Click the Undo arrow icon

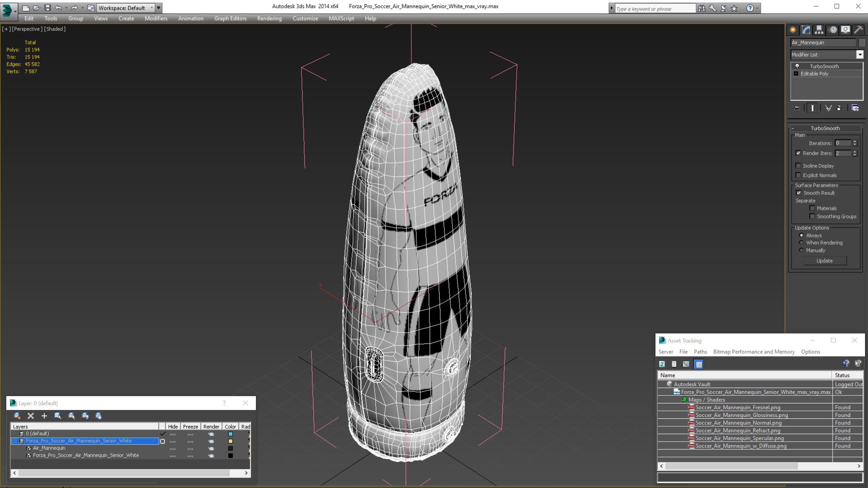59,8
